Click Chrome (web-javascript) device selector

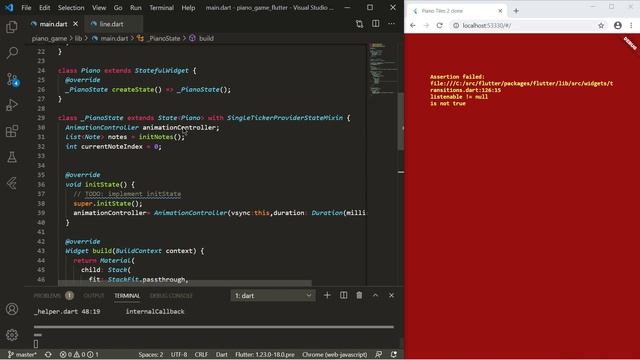(335, 355)
